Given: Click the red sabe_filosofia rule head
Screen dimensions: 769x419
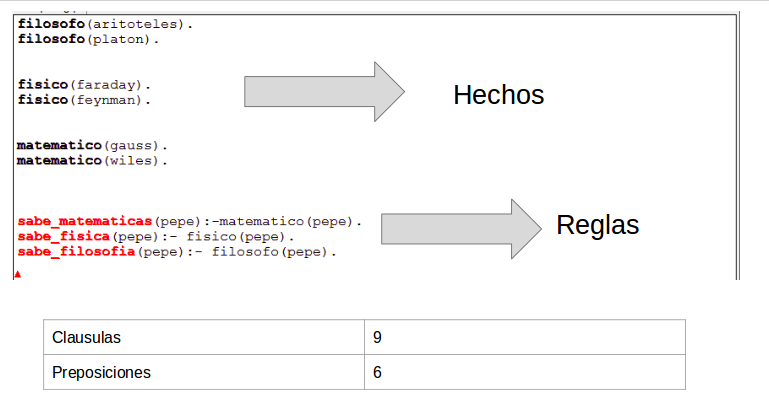Looking at the screenshot, I should [x=75, y=253].
